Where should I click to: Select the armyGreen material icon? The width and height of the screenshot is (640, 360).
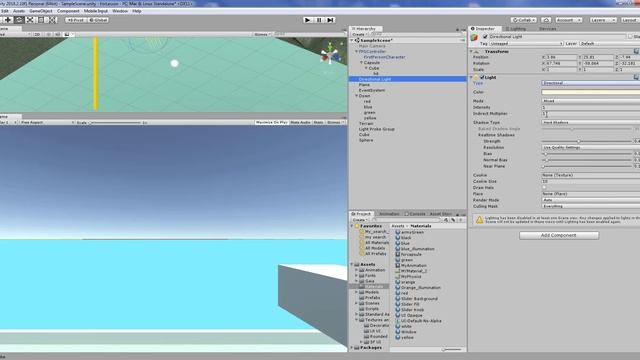pos(398,232)
